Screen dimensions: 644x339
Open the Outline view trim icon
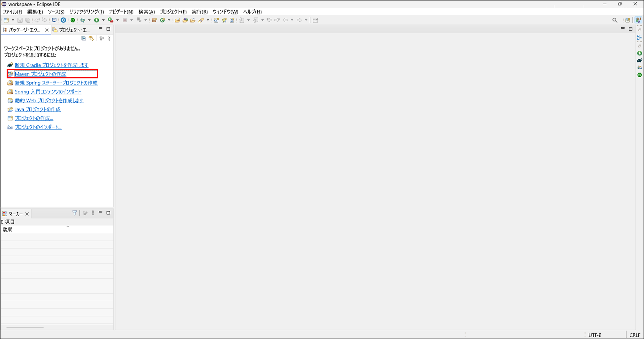(639, 38)
